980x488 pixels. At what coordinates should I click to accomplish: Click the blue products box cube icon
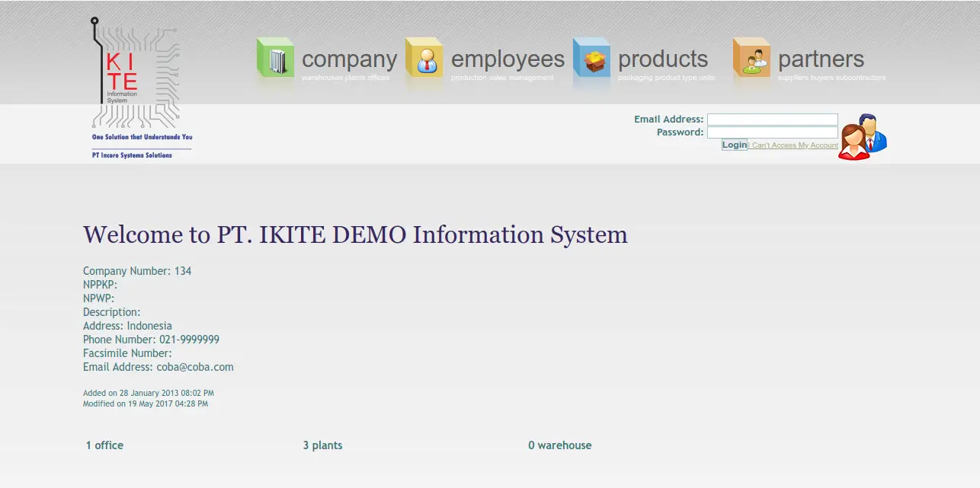click(591, 59)
